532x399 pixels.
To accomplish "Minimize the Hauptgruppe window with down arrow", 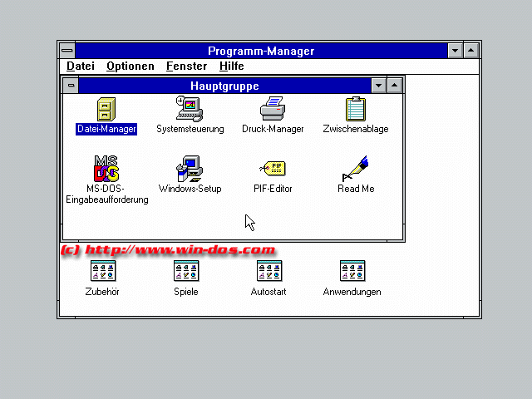I will 379,86.
